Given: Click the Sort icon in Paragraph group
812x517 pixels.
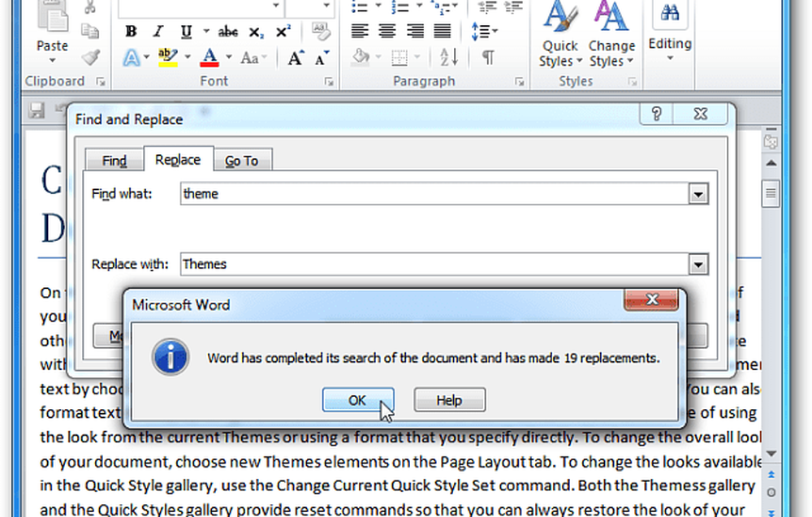Looking at the screenshot, I should (447, 58).
